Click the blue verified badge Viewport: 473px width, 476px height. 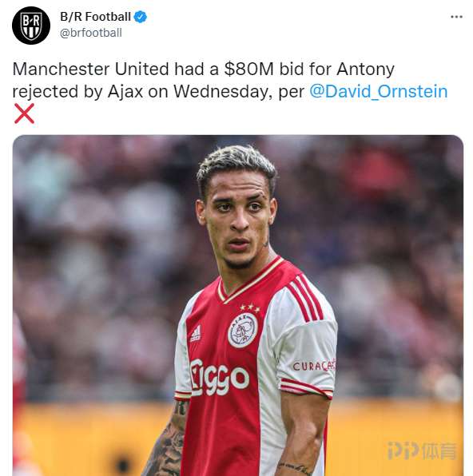click(141, 17)
